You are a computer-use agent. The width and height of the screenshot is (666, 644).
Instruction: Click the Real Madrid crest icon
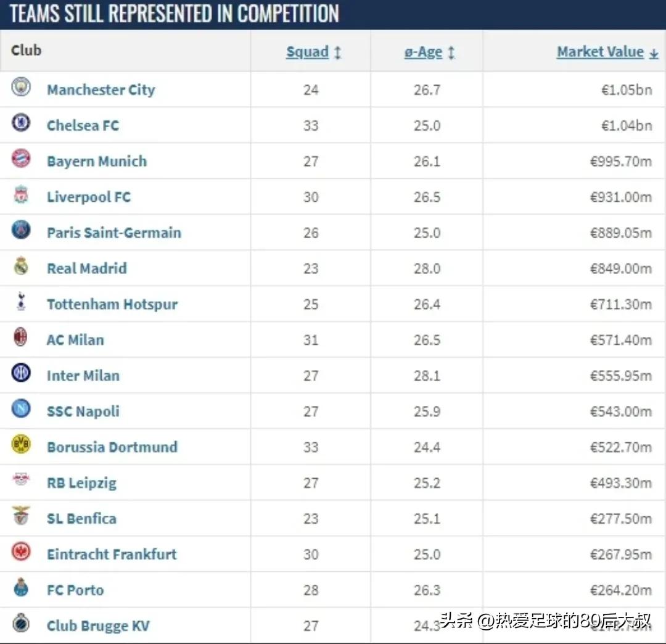click(21, 266)
